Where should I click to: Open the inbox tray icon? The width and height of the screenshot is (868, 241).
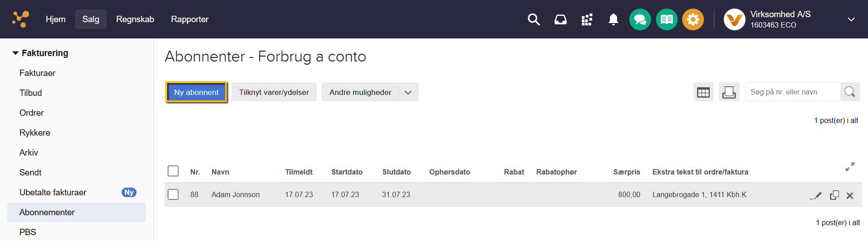point(560,19)
